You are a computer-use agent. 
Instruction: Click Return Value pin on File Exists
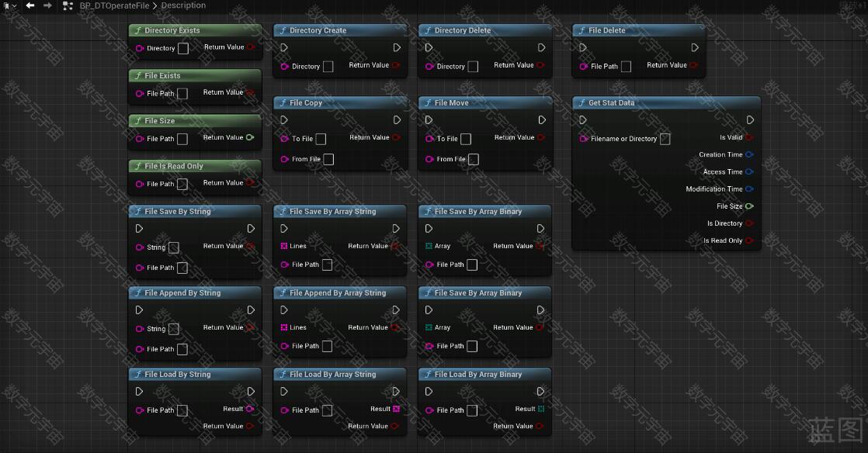250,92
